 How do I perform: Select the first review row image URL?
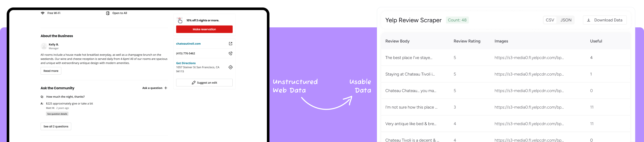point(529,58)
